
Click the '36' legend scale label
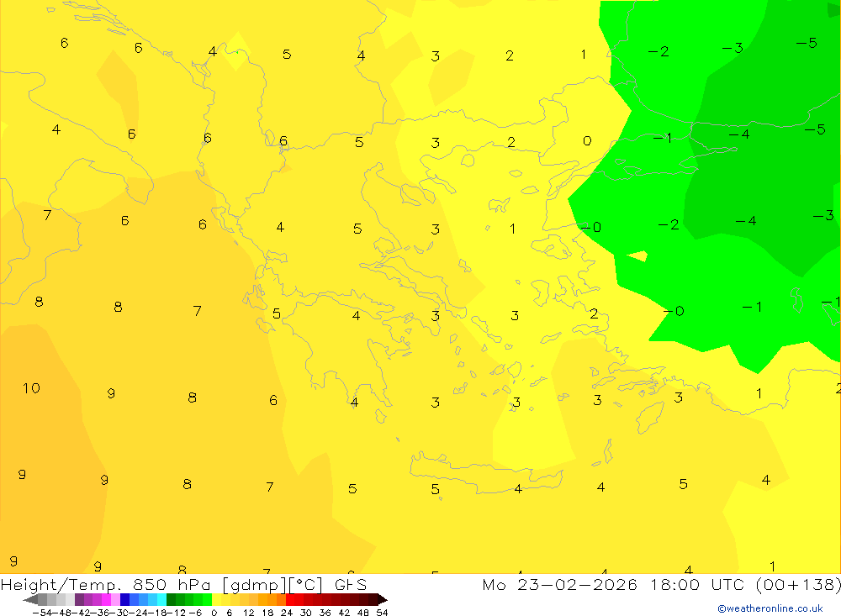pyautogui.click(x=325, y=613)
